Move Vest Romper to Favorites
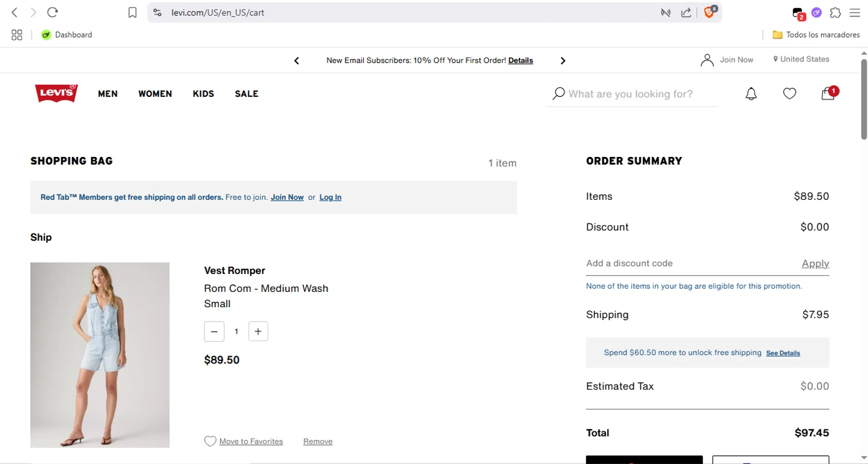This screenshot has width=868, height=464. pos(251,441)
